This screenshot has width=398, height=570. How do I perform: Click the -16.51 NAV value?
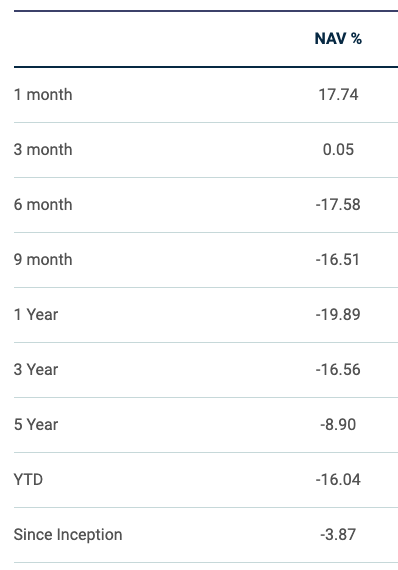(x=338, y=260)
